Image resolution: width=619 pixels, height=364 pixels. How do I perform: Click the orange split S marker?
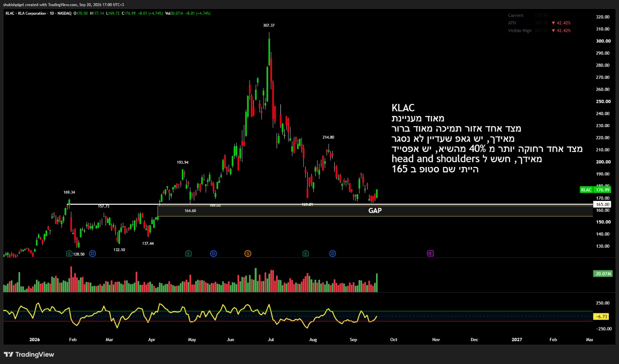(x=248, y=253)
